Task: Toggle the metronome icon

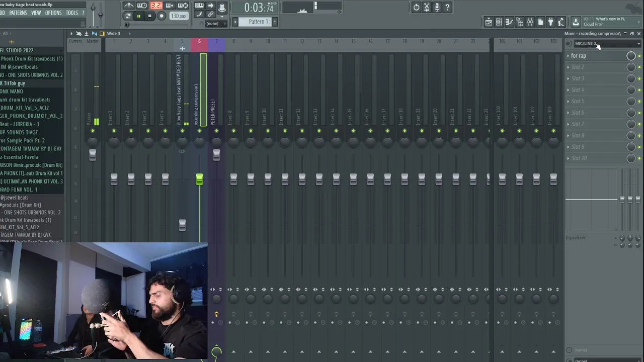Action: [129, 6]
